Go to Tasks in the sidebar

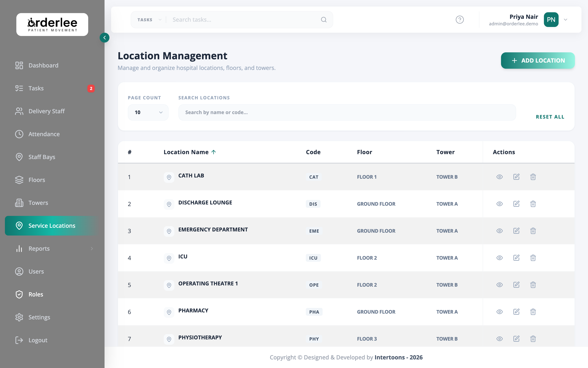(x=52, y=88)
